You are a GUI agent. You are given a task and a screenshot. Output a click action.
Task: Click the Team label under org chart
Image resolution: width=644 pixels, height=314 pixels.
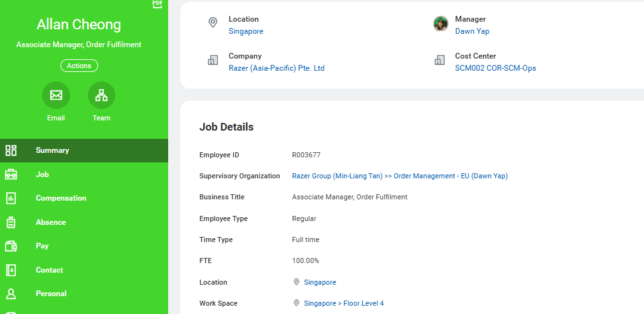(x=101, y=118)
